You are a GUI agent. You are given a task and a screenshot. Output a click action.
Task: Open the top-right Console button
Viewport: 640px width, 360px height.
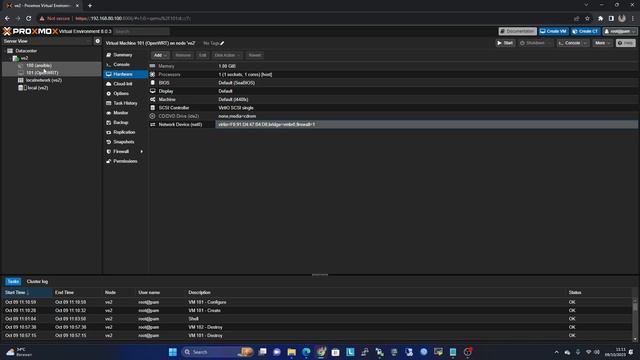point(573,43)
